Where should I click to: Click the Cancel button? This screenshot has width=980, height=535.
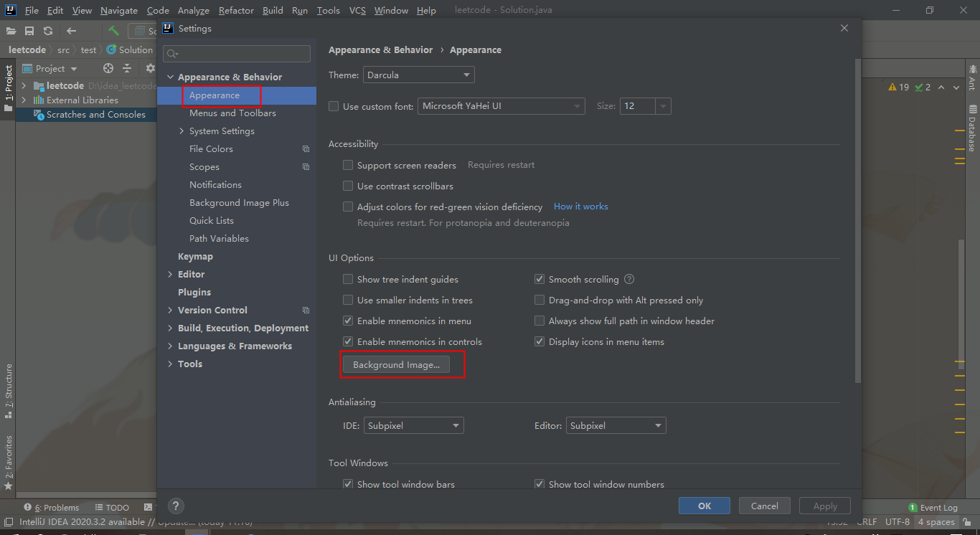(x=765, y=506)
